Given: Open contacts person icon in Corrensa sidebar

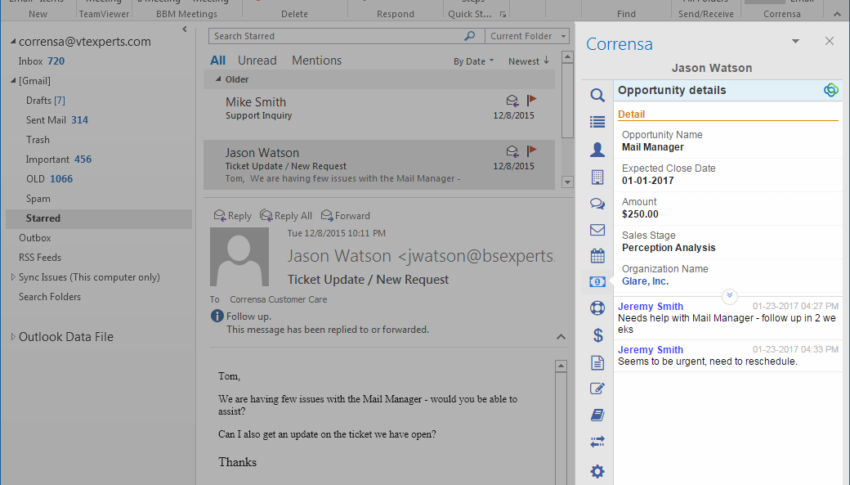Looking at the screenshot, I should (597, 149).
